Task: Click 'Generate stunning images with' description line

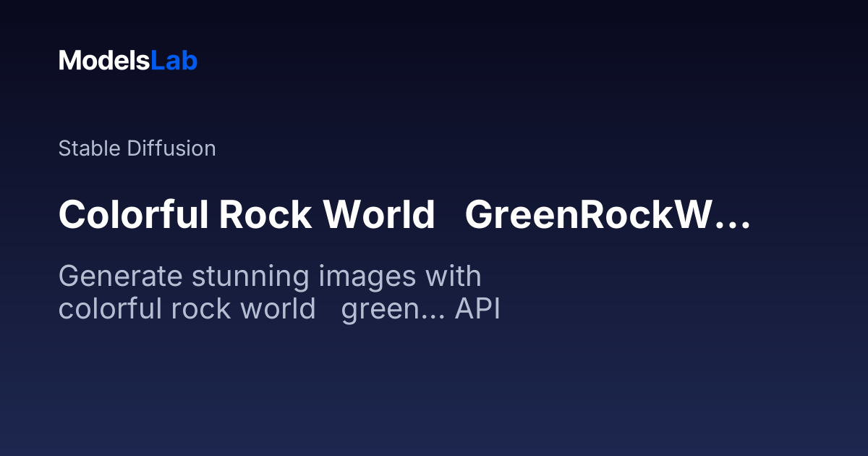Action: pos(269,276)
